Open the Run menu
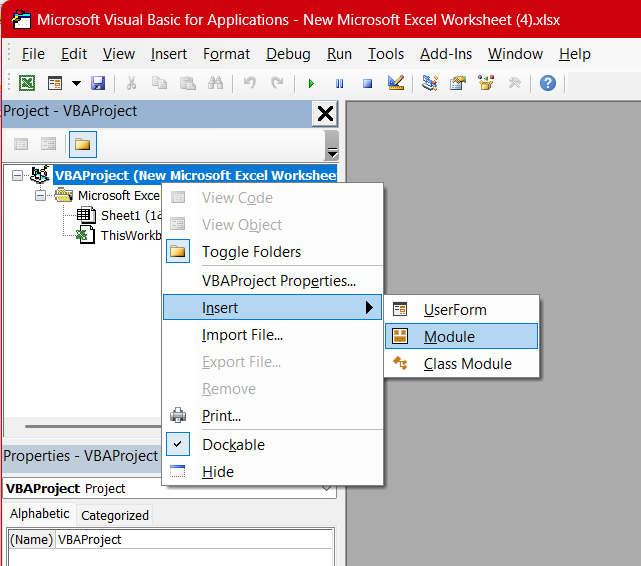Screen dimensions: 641x566 (x=339, y=54)
